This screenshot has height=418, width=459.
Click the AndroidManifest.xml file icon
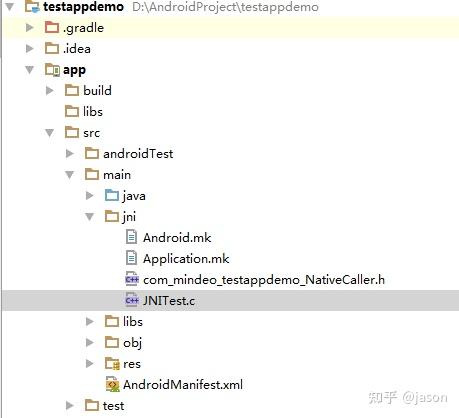point(112,384)
